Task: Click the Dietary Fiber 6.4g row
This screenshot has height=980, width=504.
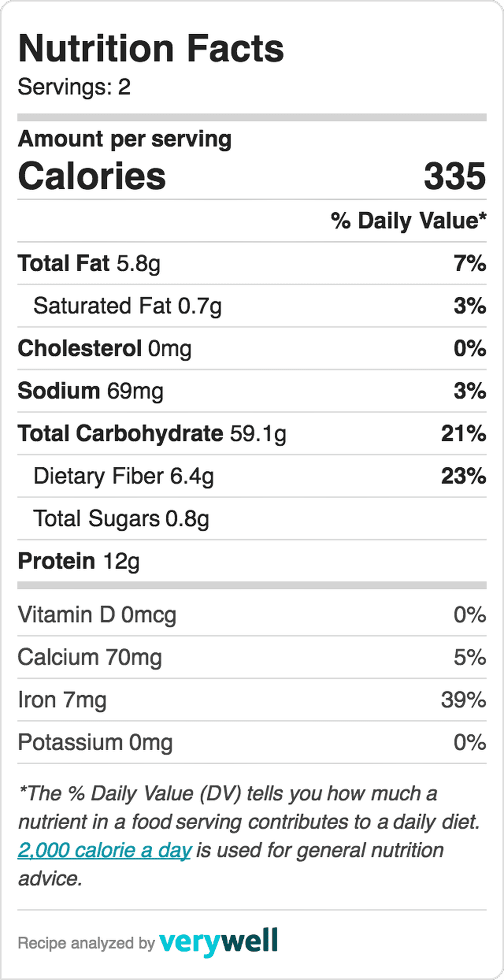Action: coord(252,476)
